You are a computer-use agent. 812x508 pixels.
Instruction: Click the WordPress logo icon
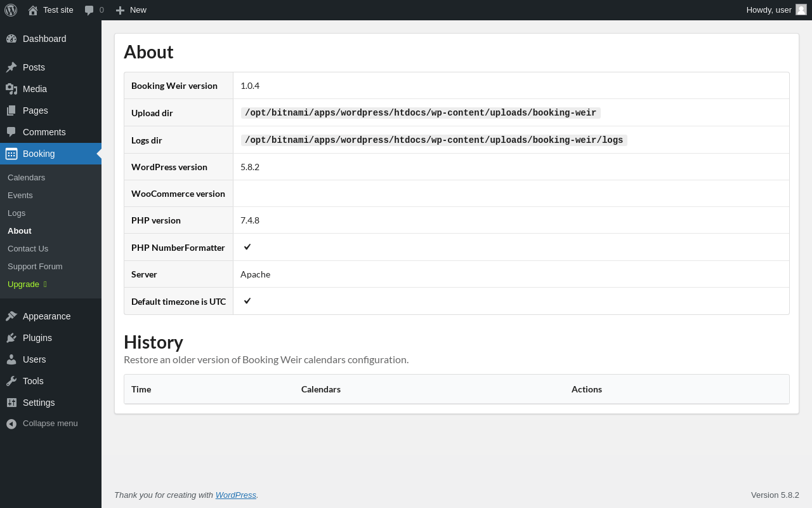(11, 10)
